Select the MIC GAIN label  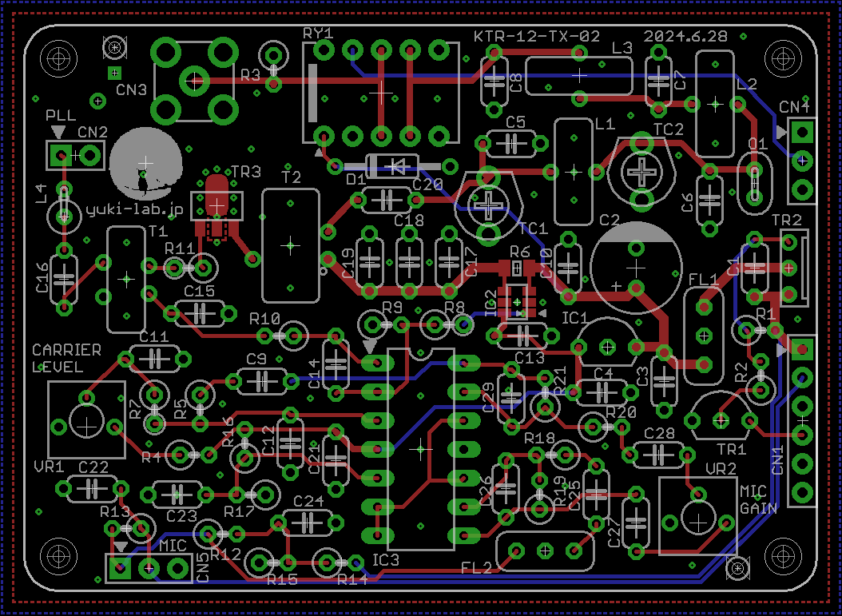(x=758, y=499)
